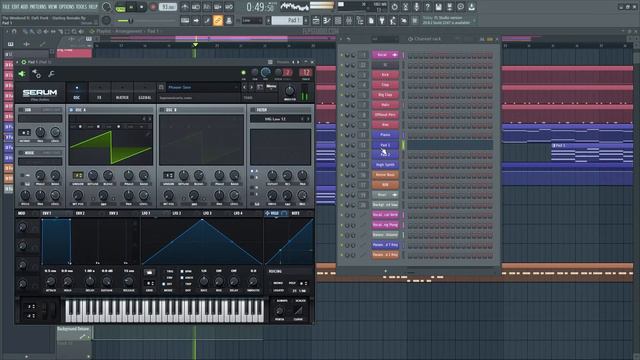The image size is (640, 360).
Task: Start playback with the play button
Action: pos(131,7)
